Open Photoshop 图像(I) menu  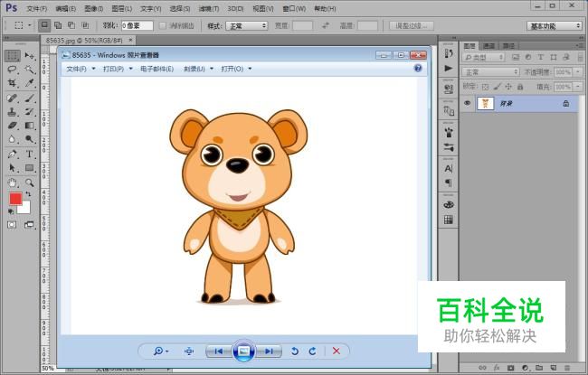94,8
